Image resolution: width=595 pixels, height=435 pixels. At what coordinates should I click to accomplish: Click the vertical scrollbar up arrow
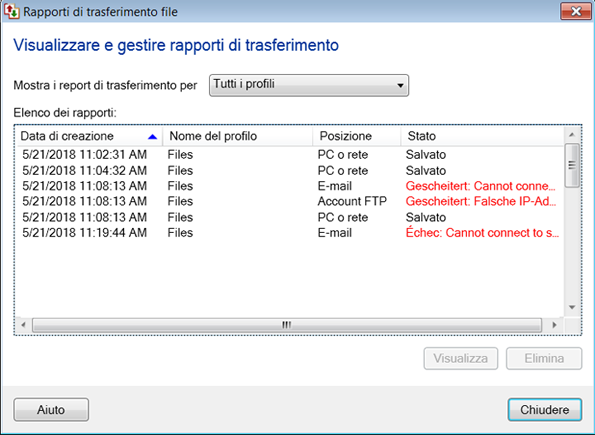572,135
